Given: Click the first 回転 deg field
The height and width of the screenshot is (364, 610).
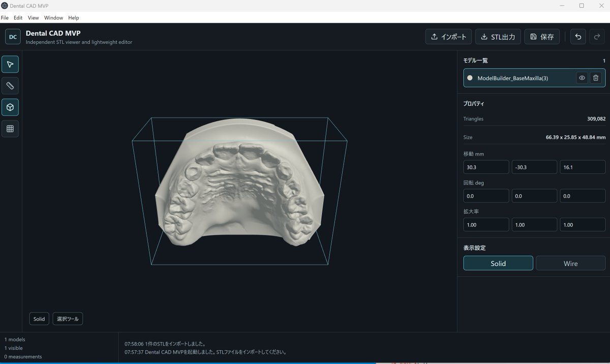Looking at the screenshot, I should coord(486,196).
